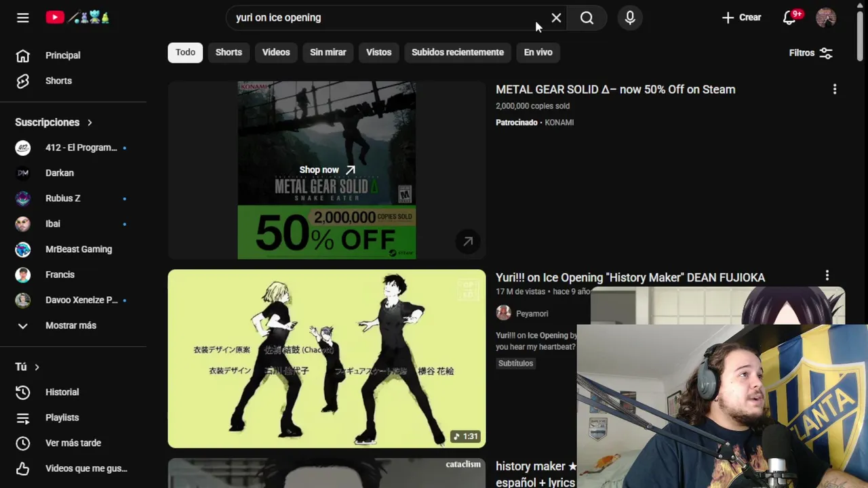Viewport: 868px width, 488px height.
Task: Open Peyamori channel avatar
Action: pos(503,312)
